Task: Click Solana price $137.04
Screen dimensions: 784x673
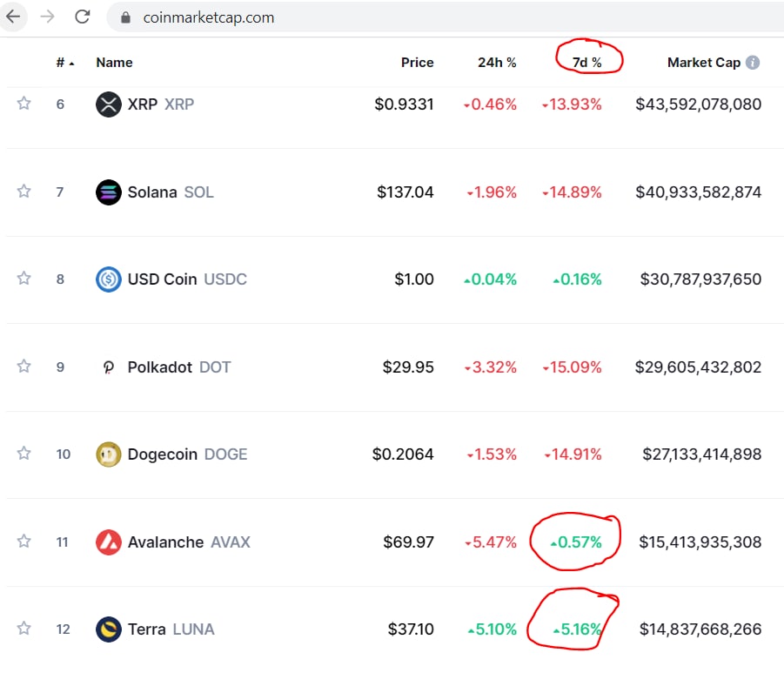Action: point(405,192)
